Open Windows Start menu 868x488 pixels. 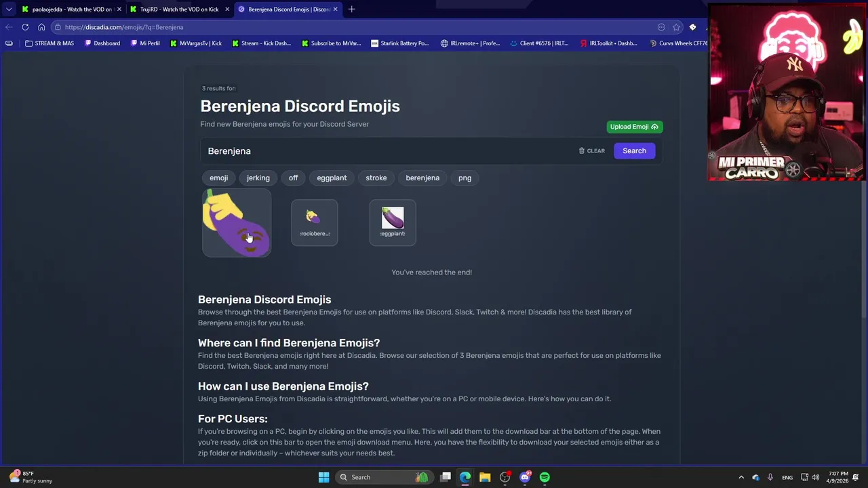click(323, 477)
